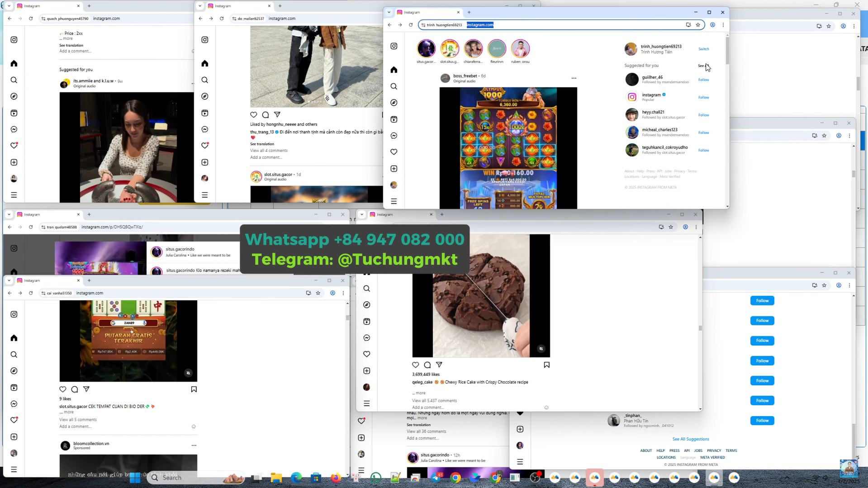Open a new tab in the trinh_huongtien69213 window
This screenshot has height=488, width=868.
click(469, 12)
